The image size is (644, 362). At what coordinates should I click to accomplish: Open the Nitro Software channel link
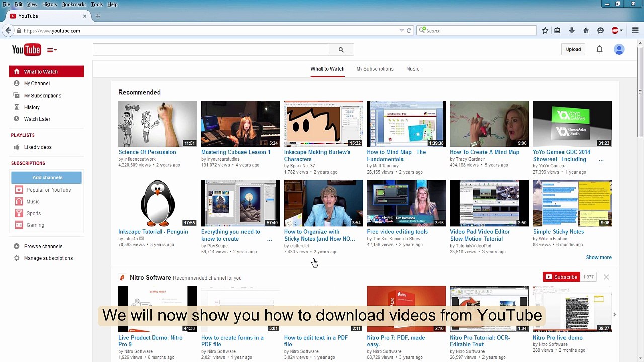pos(150,278)
